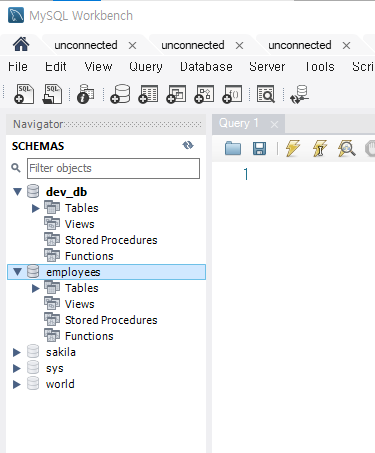Select the employees schema row
The width and height of the screenshot is (375, 453).
click(106, 272)
